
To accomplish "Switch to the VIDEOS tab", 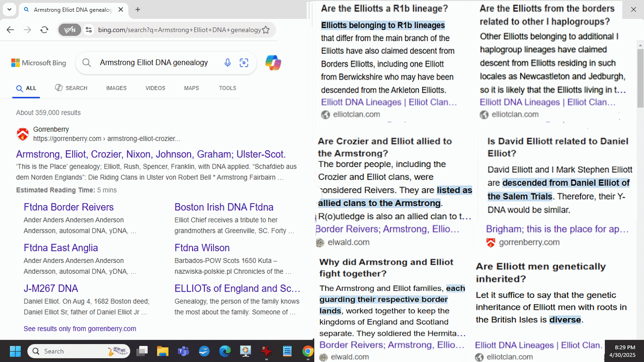I will [x=155, y=88].
